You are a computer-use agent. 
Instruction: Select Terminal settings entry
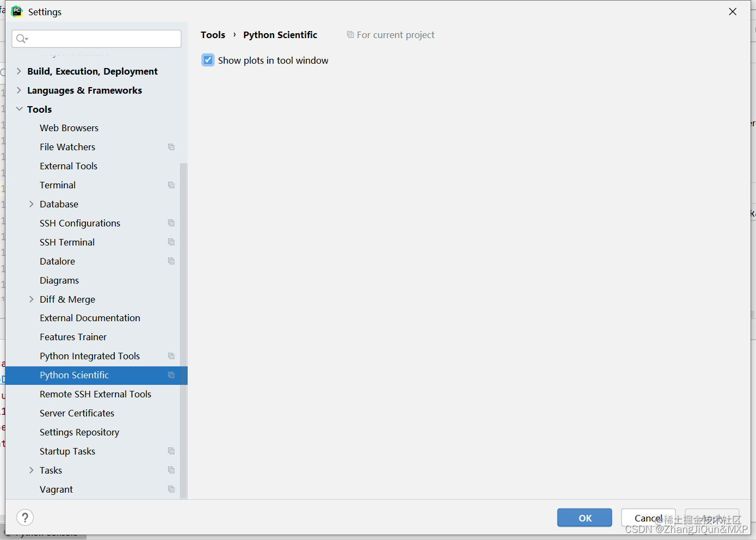point(58,185)
